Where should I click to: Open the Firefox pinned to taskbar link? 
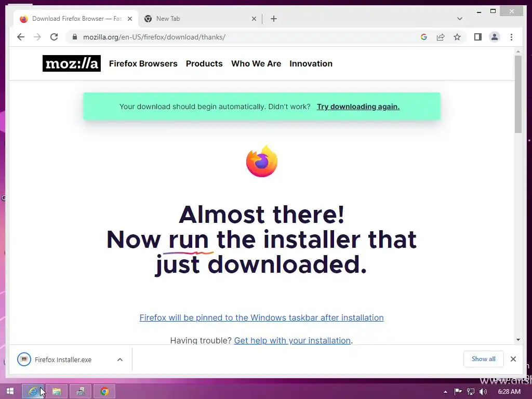[262, 317]
